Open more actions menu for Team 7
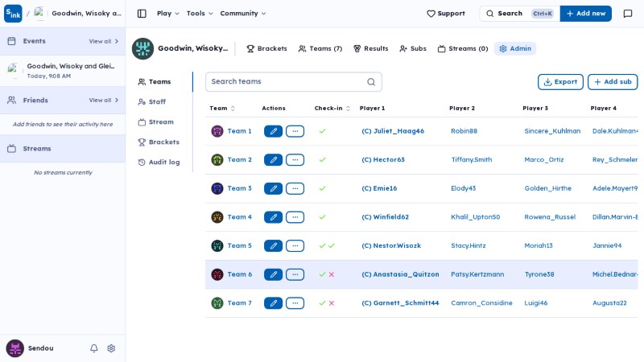644x362 pixels. [x=295, y=303]
